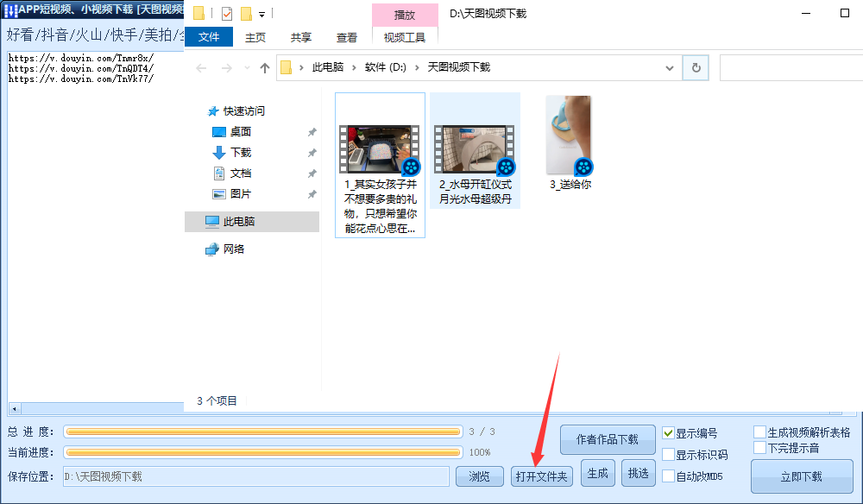Enable the 显示标识码 checkbox
863x504 pixels.
[668, 455]
